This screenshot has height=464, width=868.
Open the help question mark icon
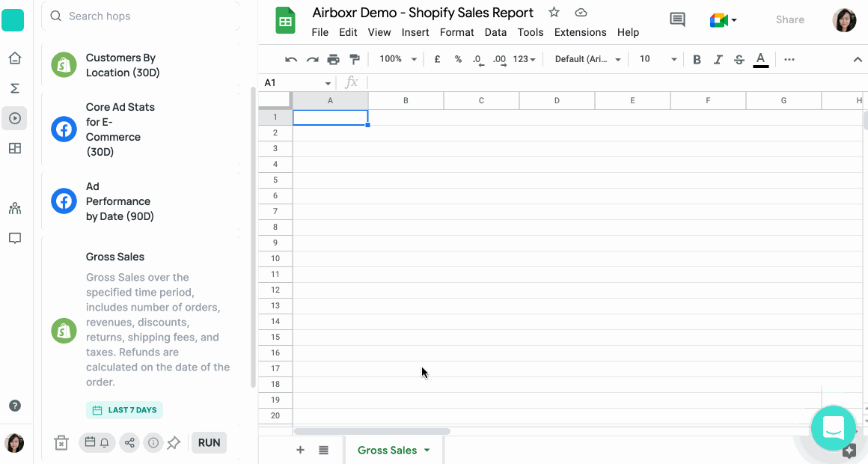pyautogui.click(x=15, y=406)
